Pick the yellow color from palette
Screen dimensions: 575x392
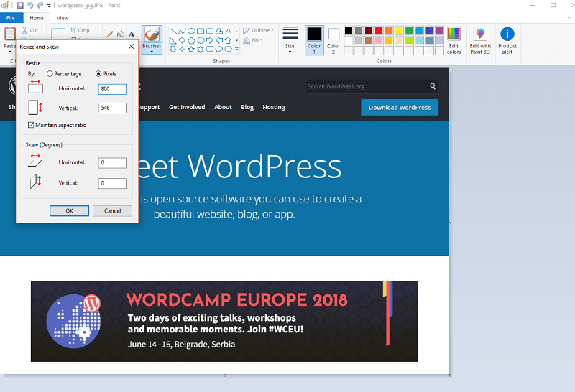click(x=399, y=30)
